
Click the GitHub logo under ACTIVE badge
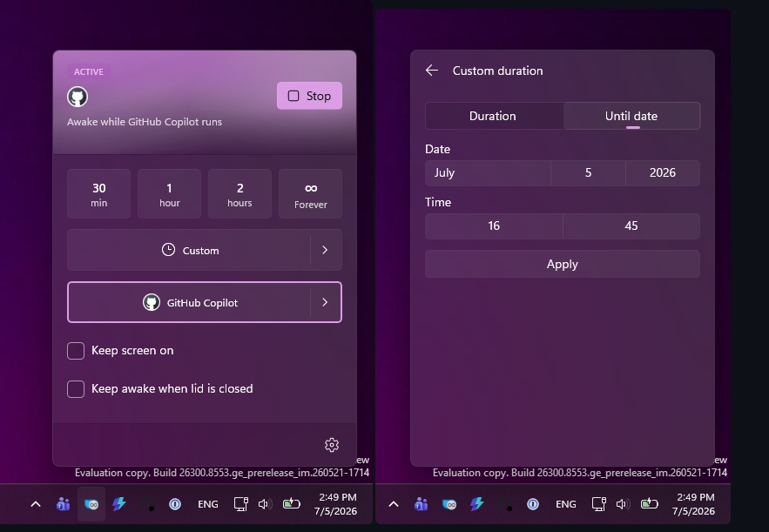pyautogui.click(x=78, y=97)
